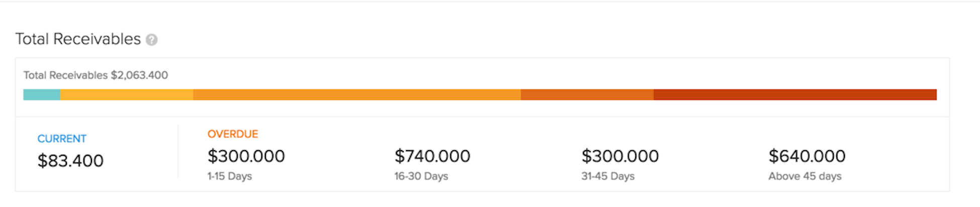Viewport: 980px width, 207px height.
Task: Select the yellow 1-15 days bar segment
Action: click(x=127, y=94)
